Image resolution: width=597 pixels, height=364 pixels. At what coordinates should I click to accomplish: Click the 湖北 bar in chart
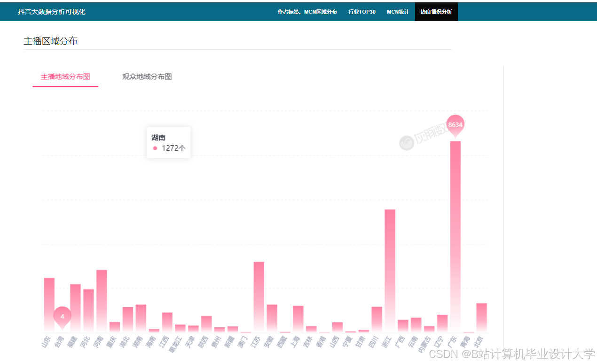coord(128,320)
